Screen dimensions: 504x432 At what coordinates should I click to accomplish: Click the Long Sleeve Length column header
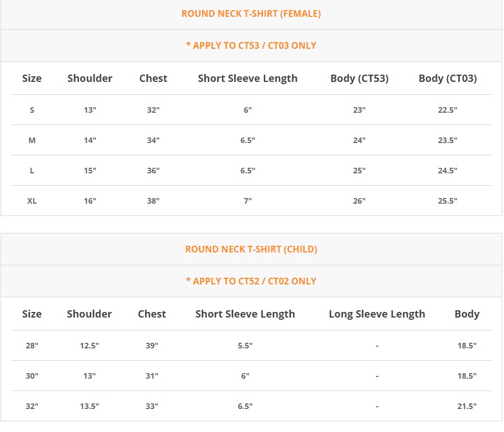[x=377, y=314]
